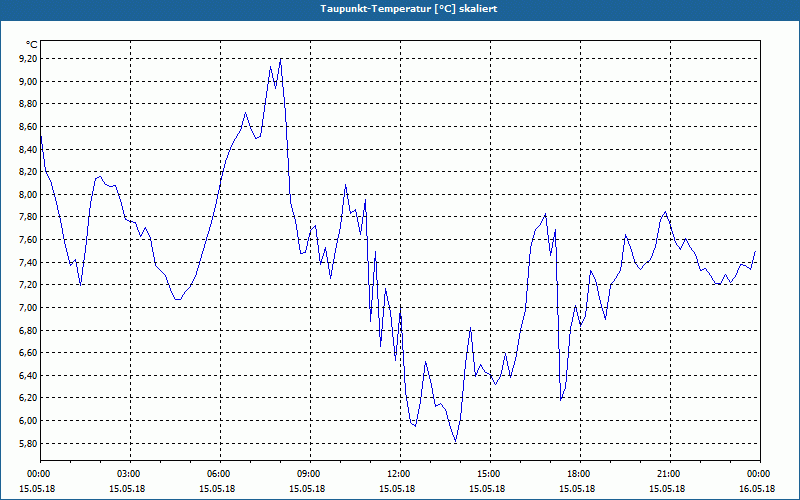This screenshot has height=500, width=800.
Task: Click the '°C' unit label
Action: 32,45
